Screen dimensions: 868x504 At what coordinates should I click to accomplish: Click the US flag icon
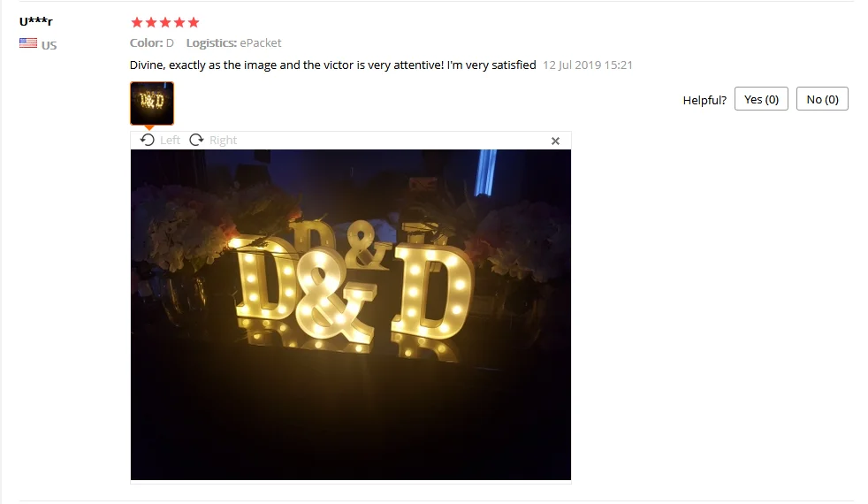click(x=28, y=43)
